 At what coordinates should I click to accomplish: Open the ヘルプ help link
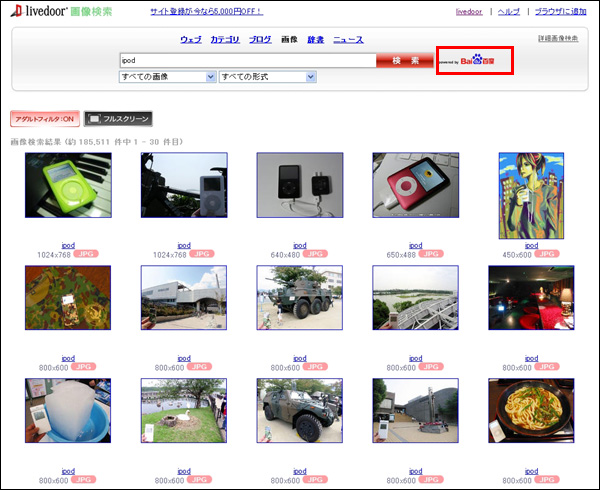point(509,11)
